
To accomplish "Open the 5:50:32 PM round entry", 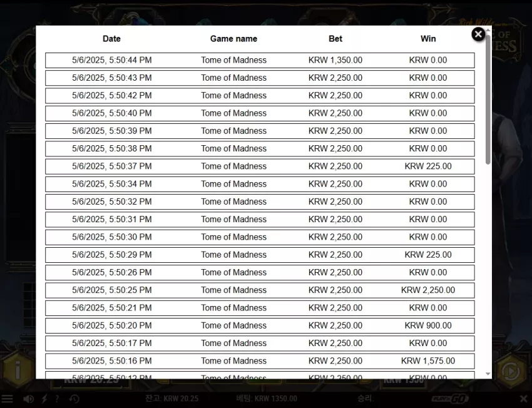I will point(260,201).
